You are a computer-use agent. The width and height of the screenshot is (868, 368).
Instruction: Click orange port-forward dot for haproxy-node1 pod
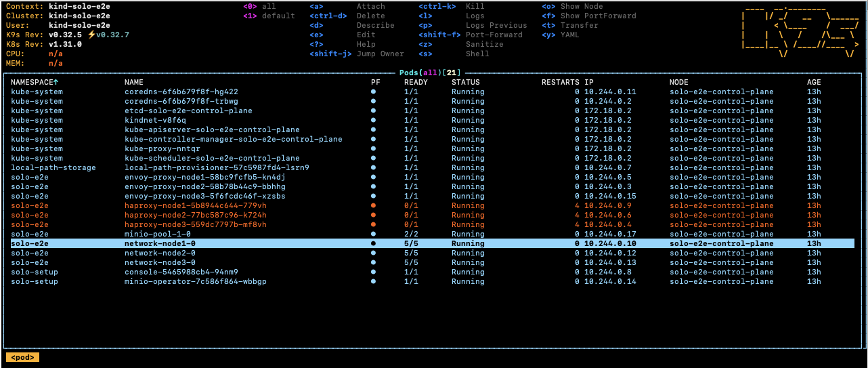tap(373, 205)
